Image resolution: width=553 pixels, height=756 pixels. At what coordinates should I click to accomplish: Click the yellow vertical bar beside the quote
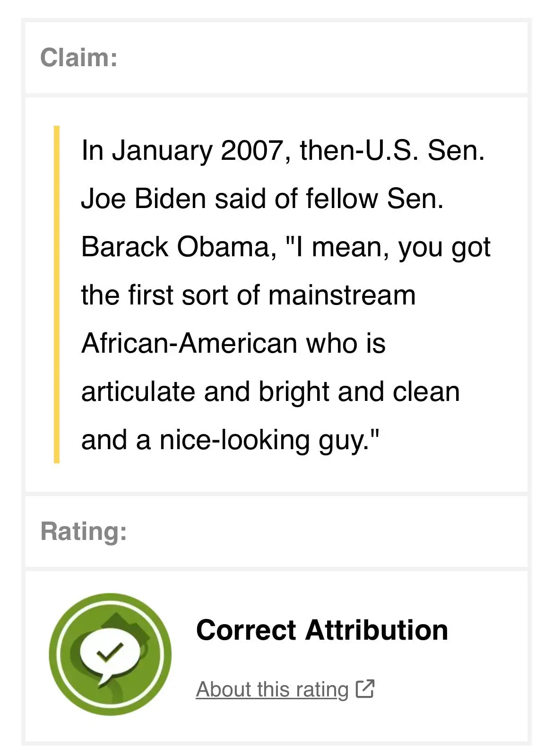[57, 294]
